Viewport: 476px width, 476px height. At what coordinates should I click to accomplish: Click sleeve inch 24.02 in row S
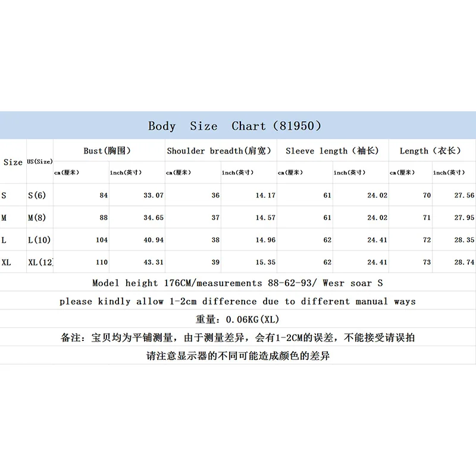377,195
